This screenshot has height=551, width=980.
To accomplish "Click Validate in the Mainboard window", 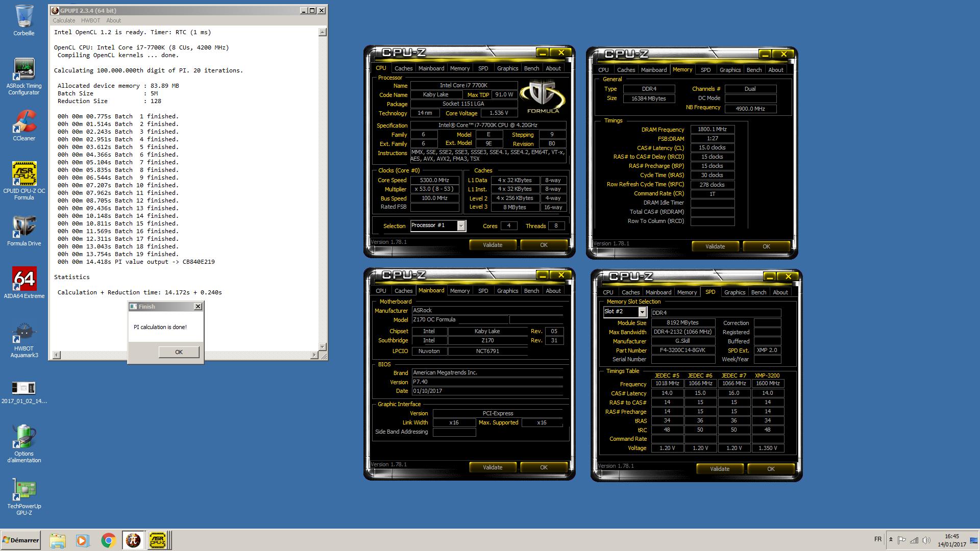I will pyautogui.click(x=493, y=467).
